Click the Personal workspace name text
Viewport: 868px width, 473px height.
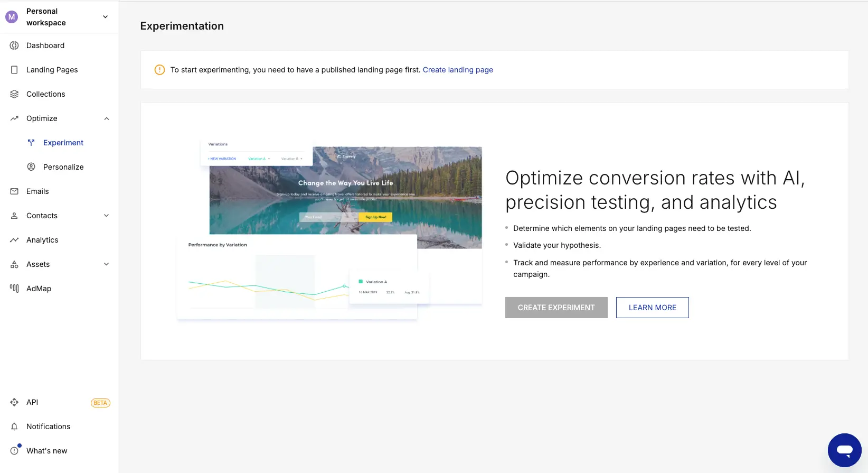pyautogui.click(x=46, y=17)
